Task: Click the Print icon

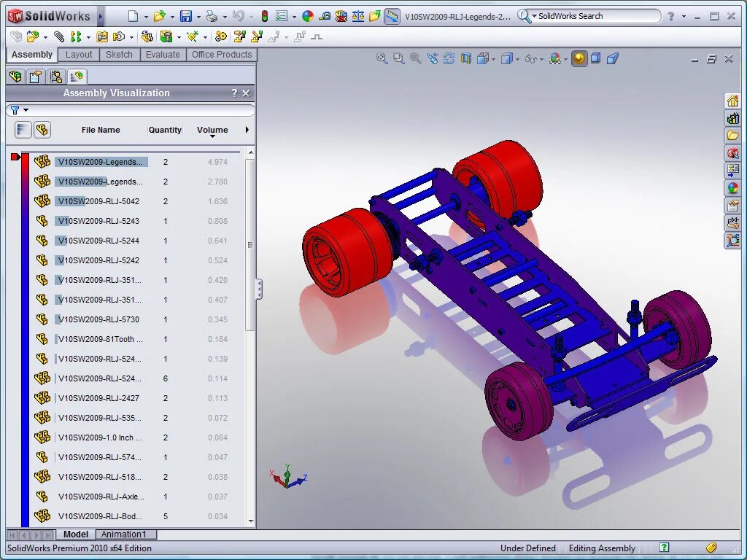Action: point(212,16)
